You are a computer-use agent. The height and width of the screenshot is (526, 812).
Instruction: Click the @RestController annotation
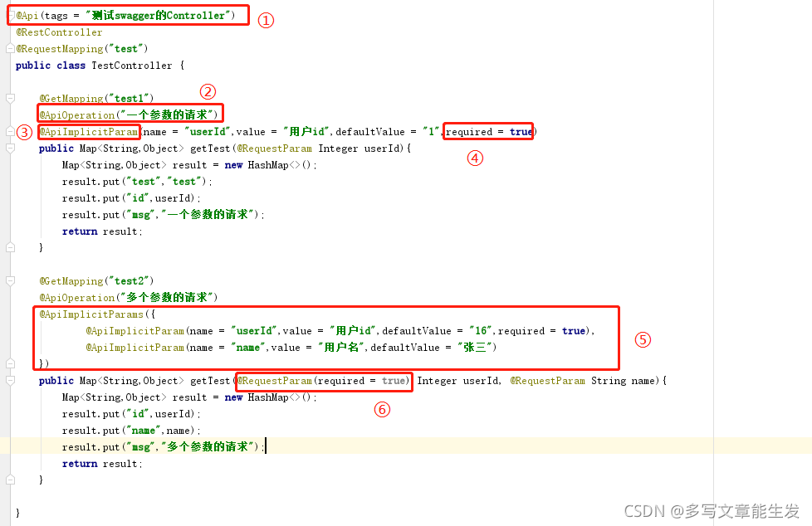click(x=59, y=32)
